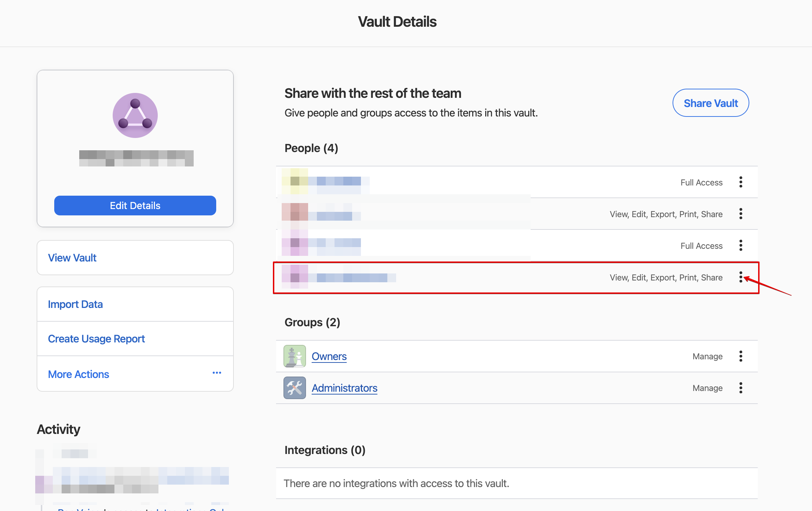
Task: Open the kebab menu on the Owners group row
Action: 741,356
